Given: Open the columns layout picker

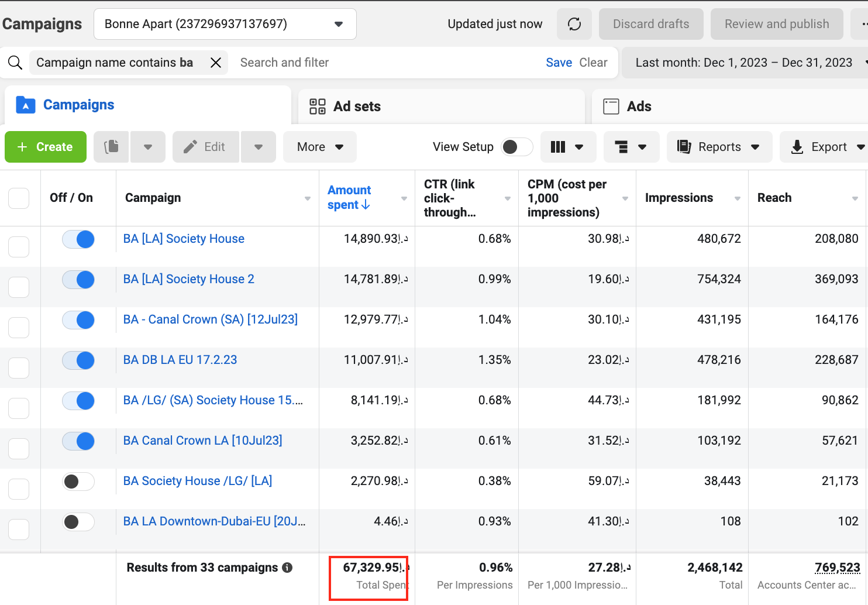Looking at the screenshot, I should pyautogui.click(x=567, y=147).
